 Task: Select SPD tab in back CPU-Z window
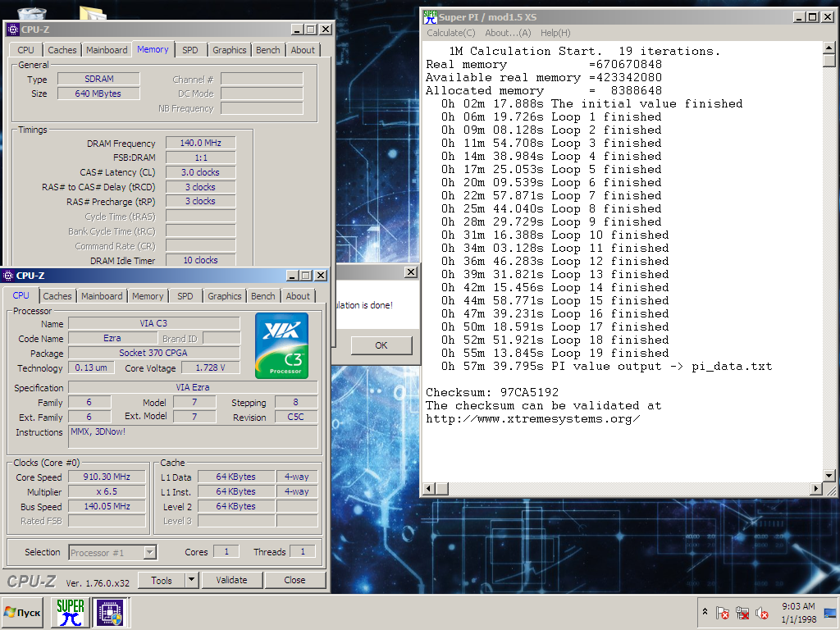190,50
